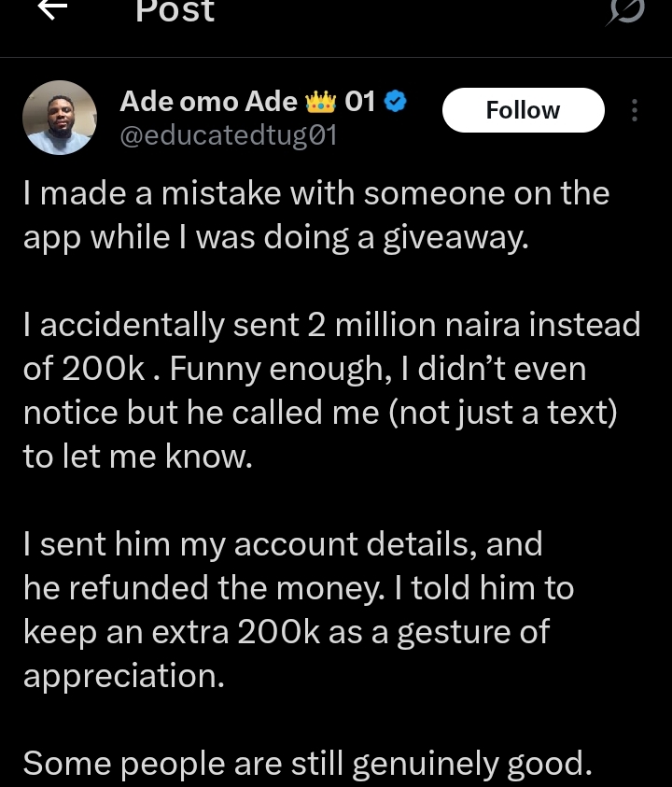Click the paragraph about sending account details
The width and height of the screenshot is (672, 787).
point(299,609)
